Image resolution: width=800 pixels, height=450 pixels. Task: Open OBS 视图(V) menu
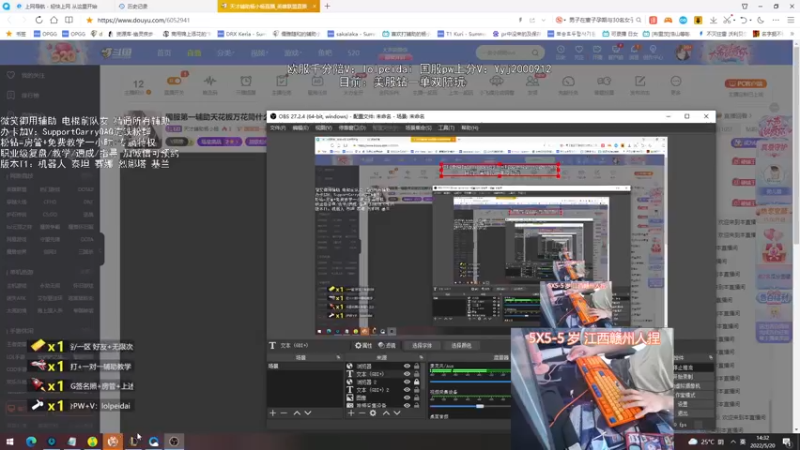click(x=323, y=128)
